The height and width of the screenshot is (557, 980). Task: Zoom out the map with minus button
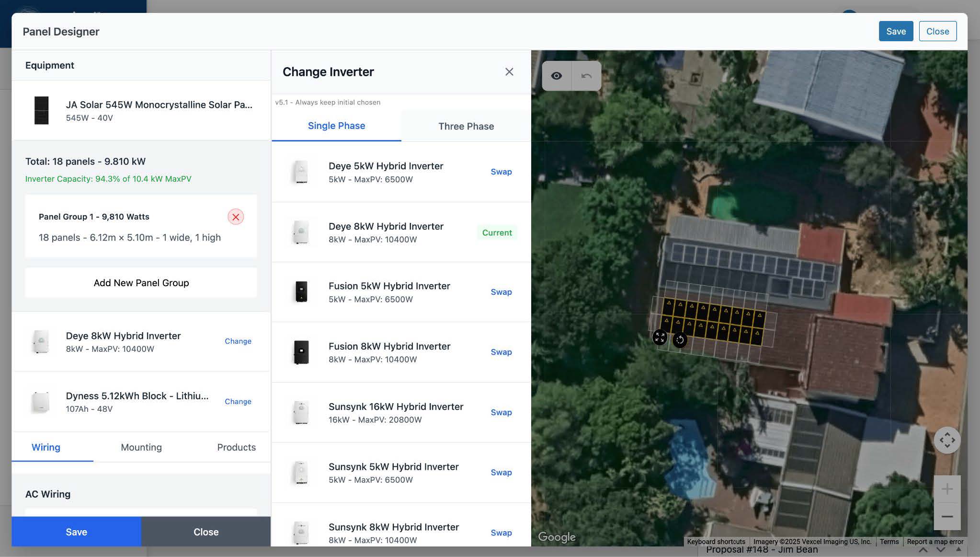947,516
